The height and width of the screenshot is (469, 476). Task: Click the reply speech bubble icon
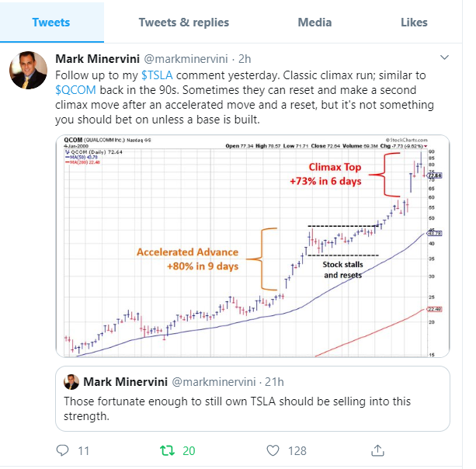[64, 450]
